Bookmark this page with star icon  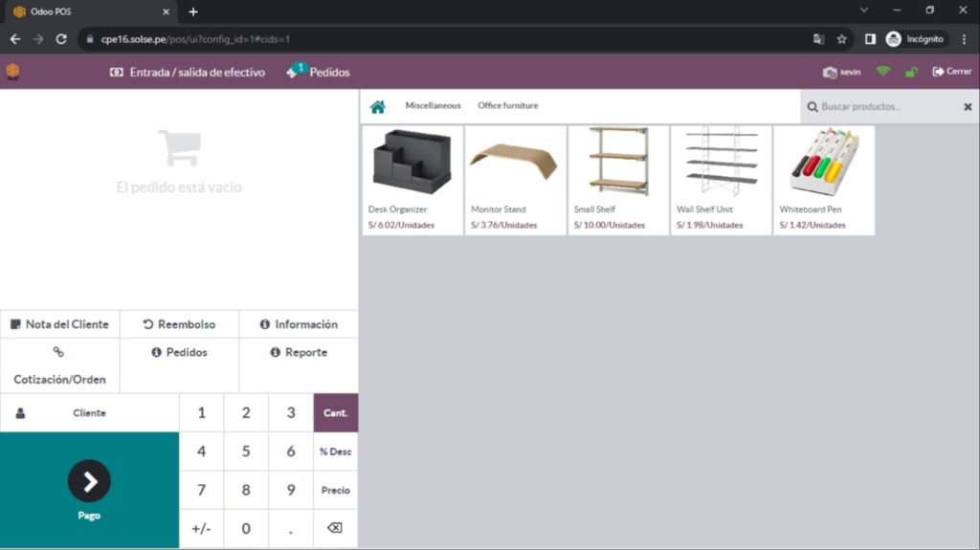pyautogui.click(x=842, y=39)
